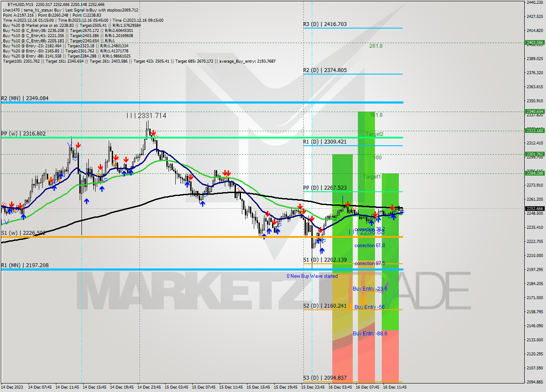Select the Buy %20 @ Entry -88 line

[x=67, y=56]
